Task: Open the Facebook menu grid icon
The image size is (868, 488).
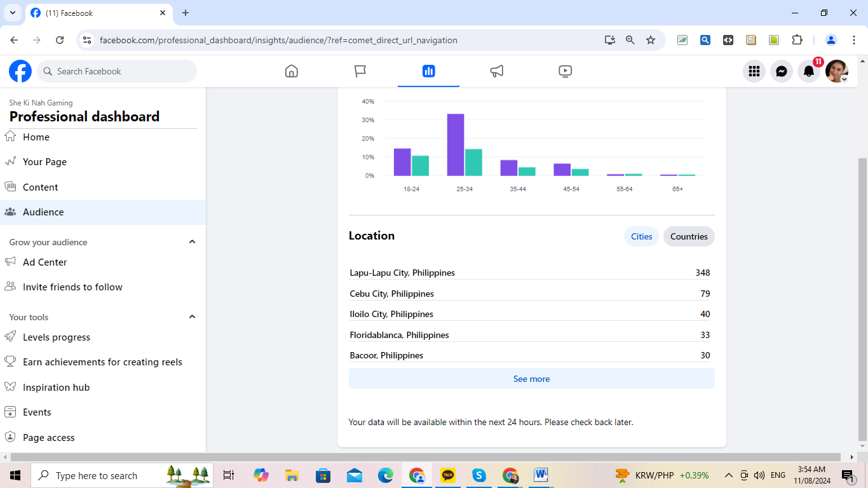Action: [x=754, y=71]
